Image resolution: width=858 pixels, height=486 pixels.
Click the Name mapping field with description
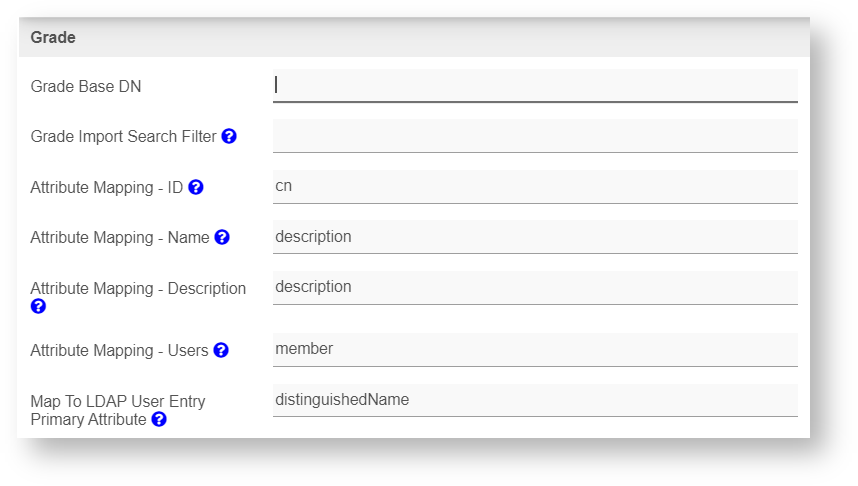point(535,237)
